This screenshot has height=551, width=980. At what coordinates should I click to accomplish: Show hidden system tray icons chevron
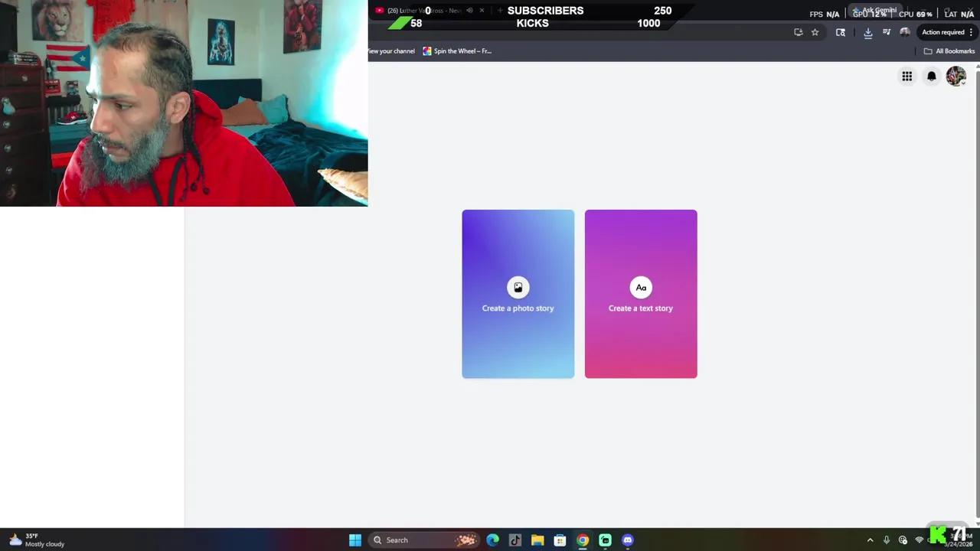point(870,540)
